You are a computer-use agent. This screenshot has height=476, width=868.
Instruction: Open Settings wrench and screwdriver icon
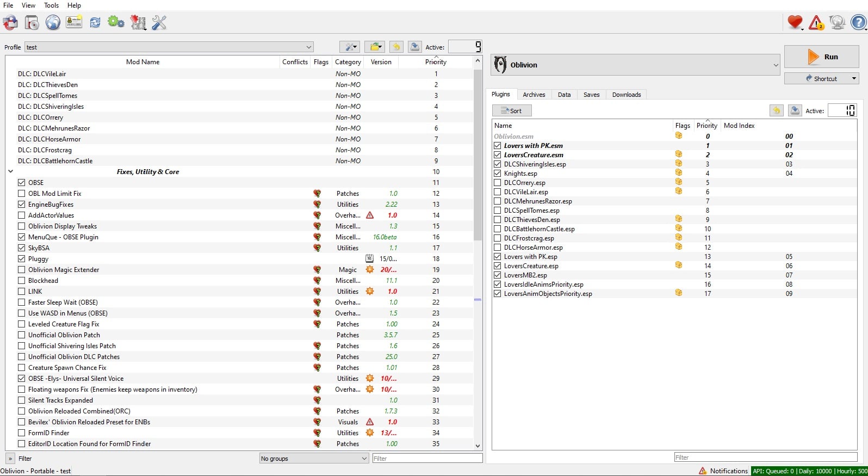click(159, 22)
